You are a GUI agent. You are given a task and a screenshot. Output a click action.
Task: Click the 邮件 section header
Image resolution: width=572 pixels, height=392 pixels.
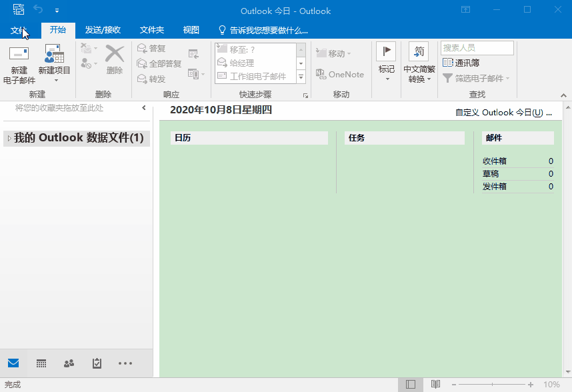517,138
